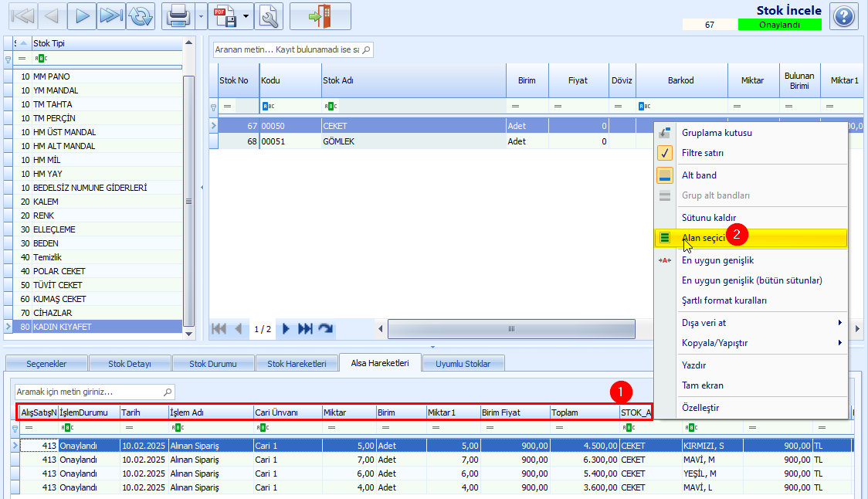Choose En uygun genişlik menu entry

click(x=751, y=260)
